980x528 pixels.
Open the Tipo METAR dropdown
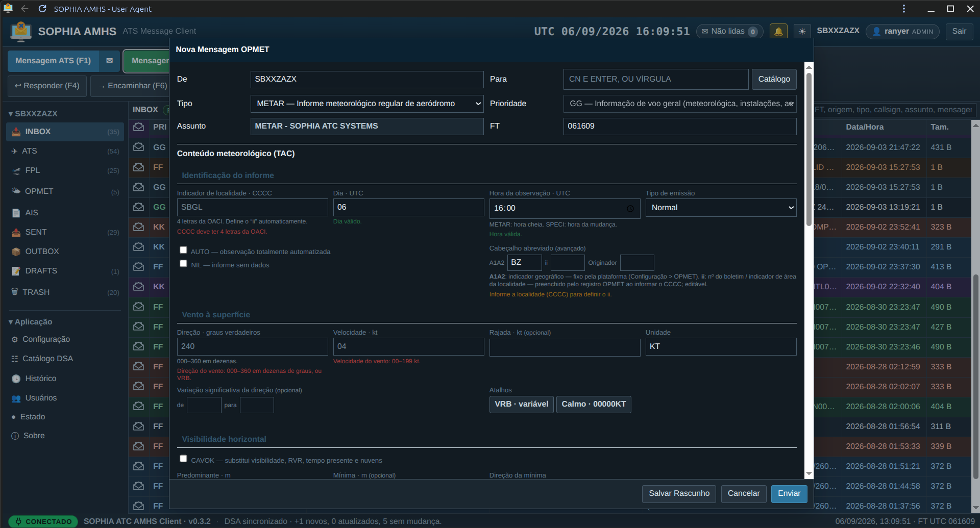(x=367, y=104)
